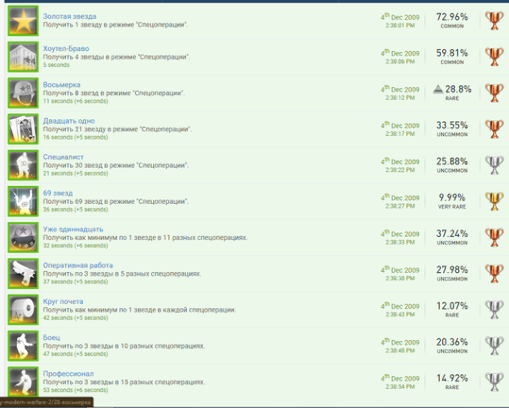The height and width of the screenshot is (408, 509).
Task: Open the Боец trophy link
Action: pyautogui.click(x=51, y=338)
